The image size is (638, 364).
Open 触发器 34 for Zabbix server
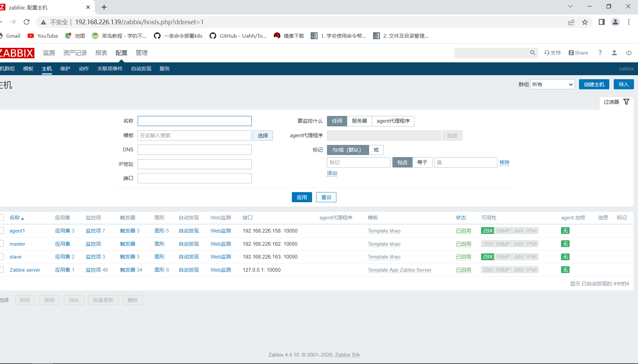coord(131,270)
